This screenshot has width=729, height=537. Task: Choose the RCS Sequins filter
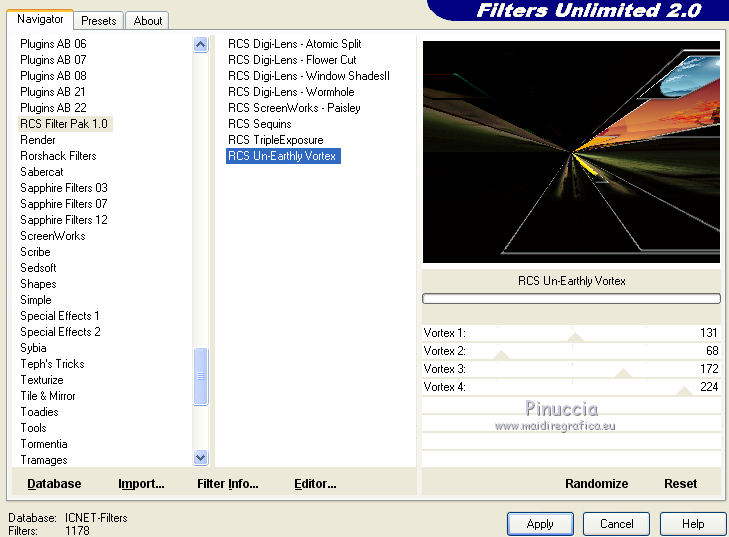(x=259, y=124)
